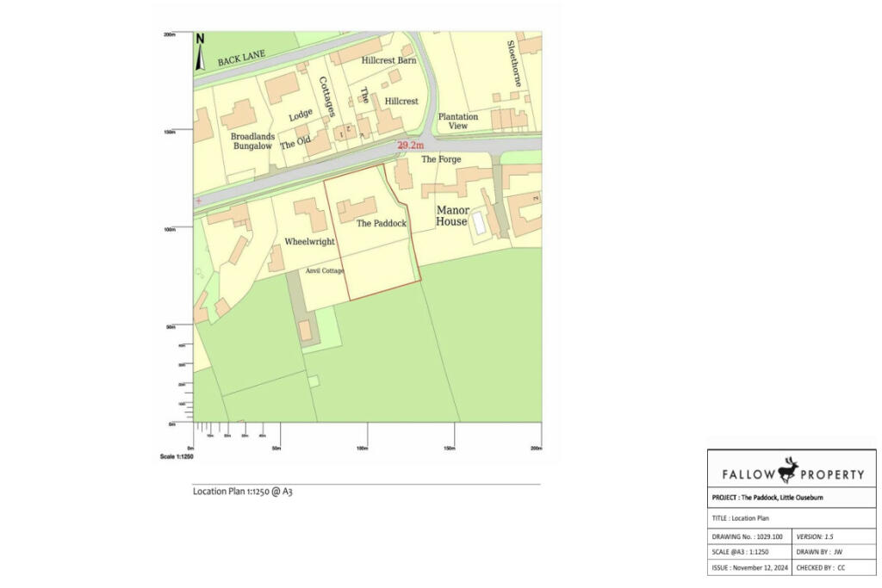
Task: Select the ISSUE date cell
Action: coord(748,567)
